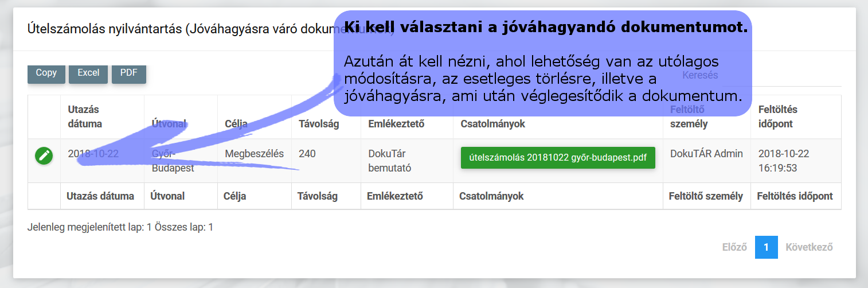Click footer label Távolság
The image size is (868, 288).
(318, 196)
